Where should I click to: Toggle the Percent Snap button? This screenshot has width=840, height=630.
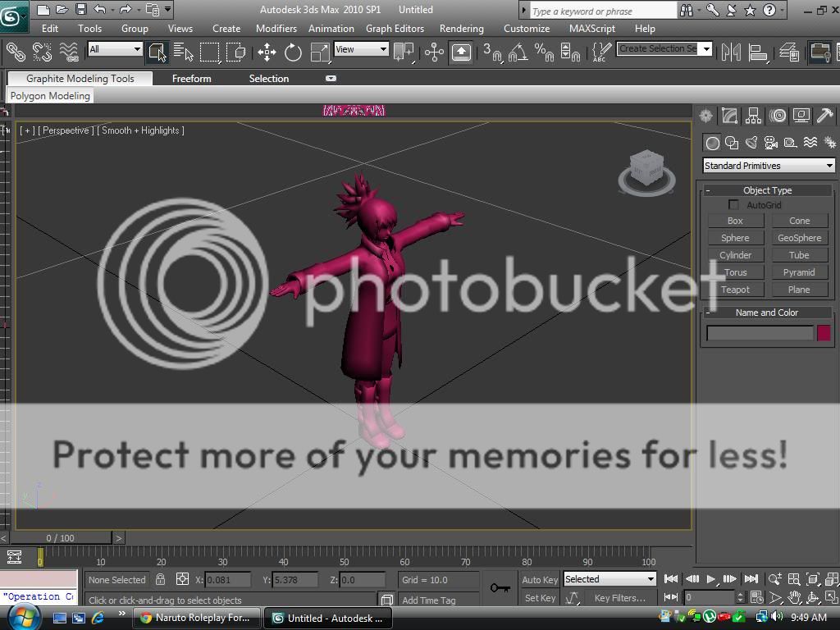545,52
